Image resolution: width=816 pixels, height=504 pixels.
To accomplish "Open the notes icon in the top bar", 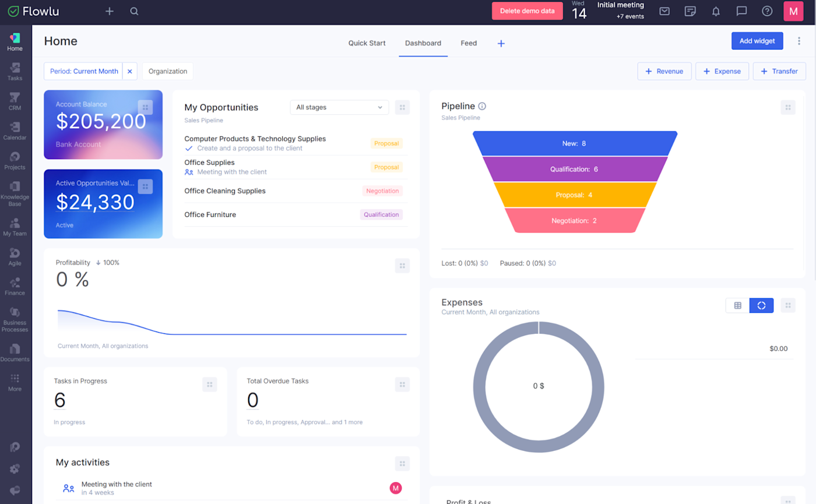I will 690,11.
